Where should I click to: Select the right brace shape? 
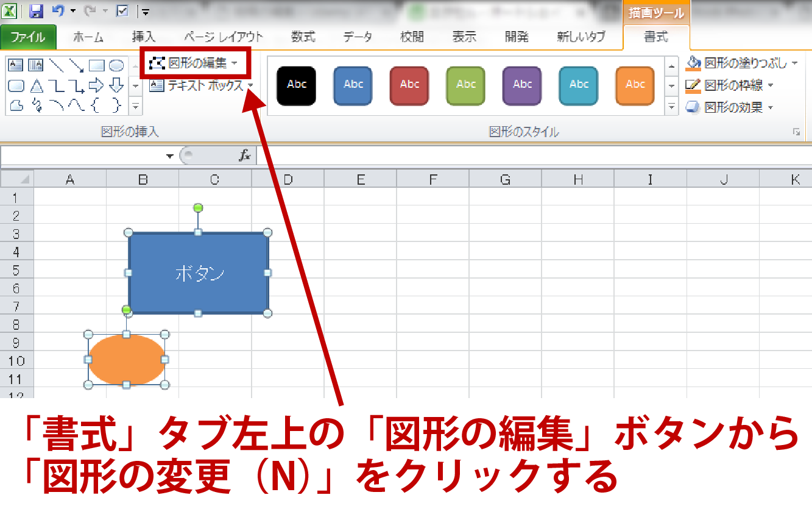tap(116, 105)
